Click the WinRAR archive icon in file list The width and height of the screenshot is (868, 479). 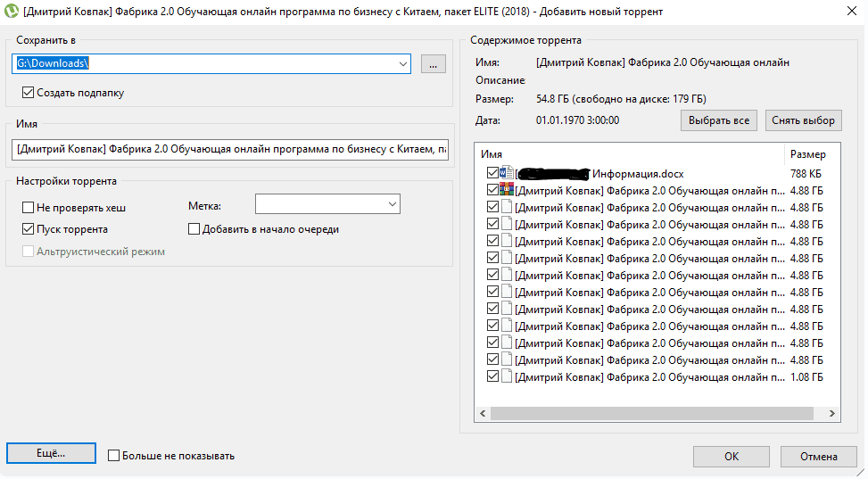(507, 190)
